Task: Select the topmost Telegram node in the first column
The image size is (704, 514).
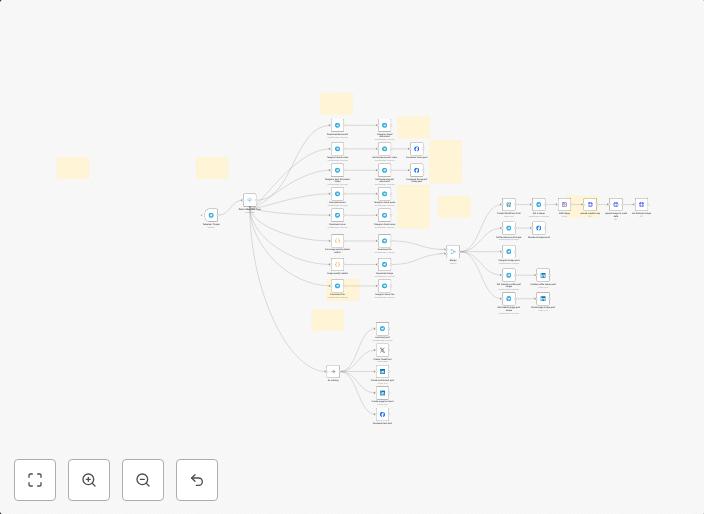Action: [x=338, y=125]
